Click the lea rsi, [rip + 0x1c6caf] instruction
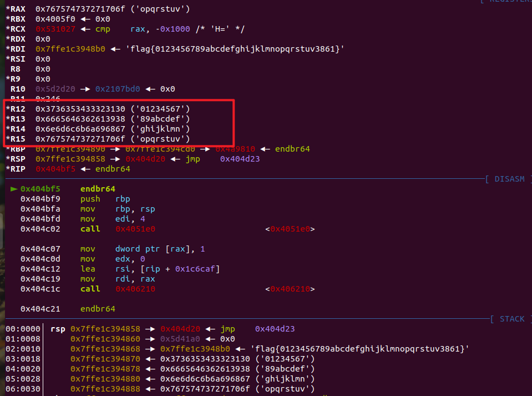The height and width of the screenshot is (396, 532). 120,269
